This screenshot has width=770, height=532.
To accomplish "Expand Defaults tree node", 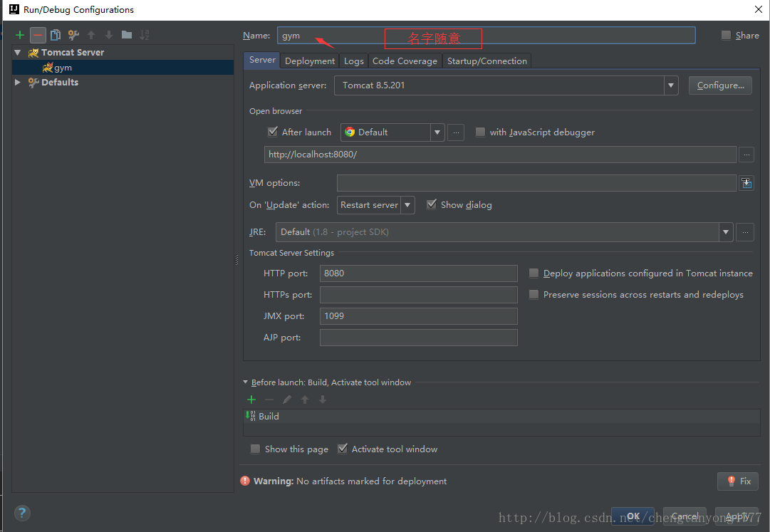I will click(x=18, y=83).
